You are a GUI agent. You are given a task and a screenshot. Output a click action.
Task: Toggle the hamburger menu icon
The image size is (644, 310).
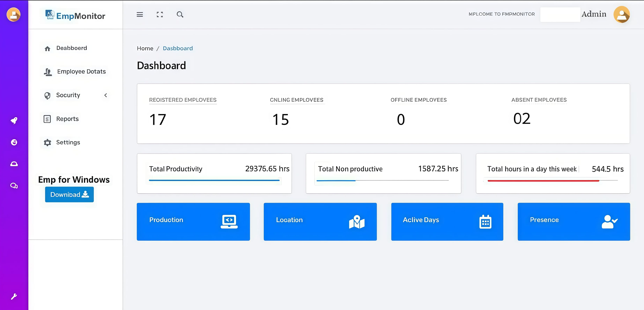coord(140,14)
